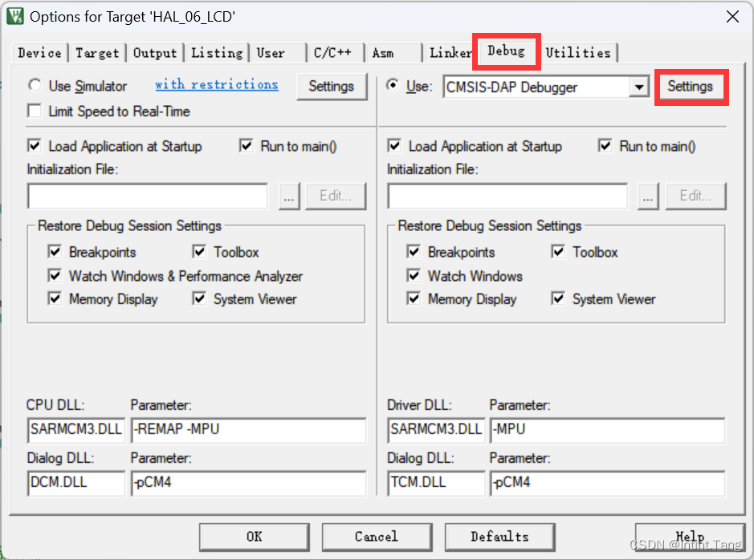Edit the Driver DLL Parameter -MPU field
This screenshot has height=560, width=754.
click(607, 431)
